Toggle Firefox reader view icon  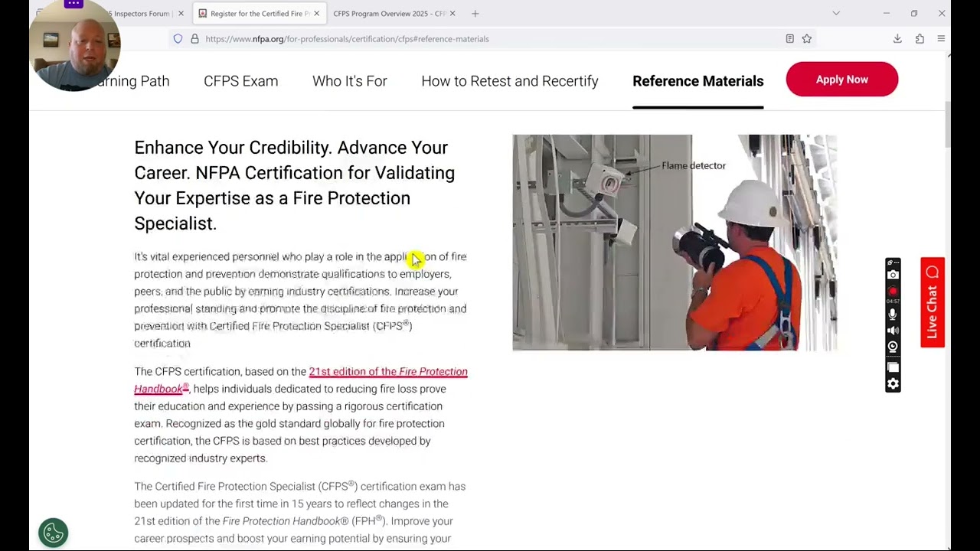(x=789, y=39)
